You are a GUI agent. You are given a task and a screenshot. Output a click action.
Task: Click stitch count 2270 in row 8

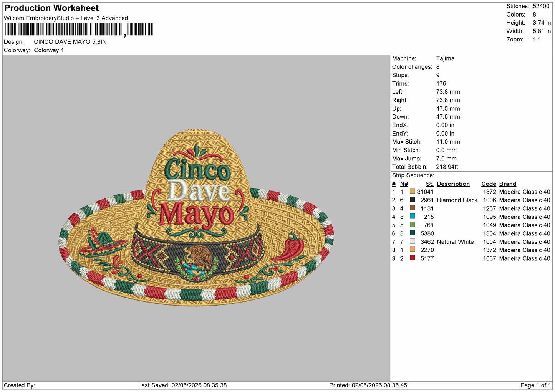click(427, 250)
